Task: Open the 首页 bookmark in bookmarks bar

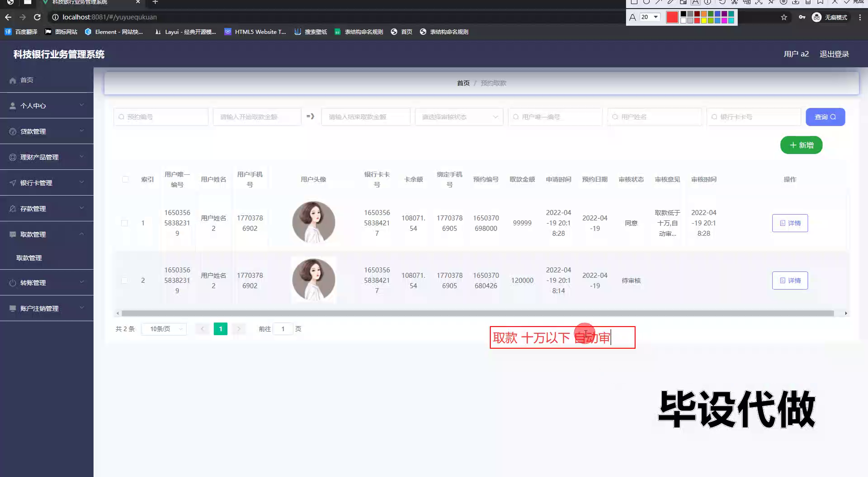Action: click(x=402, y=32)
